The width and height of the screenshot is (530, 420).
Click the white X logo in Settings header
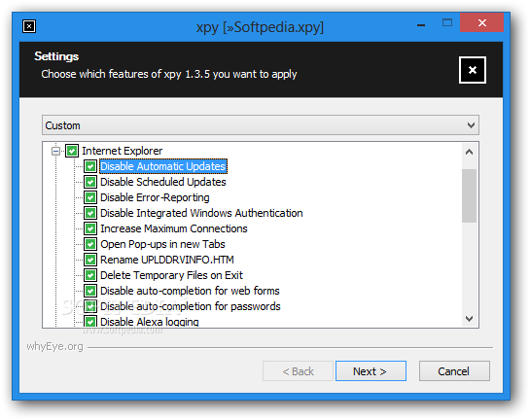[x=473, y=70]
